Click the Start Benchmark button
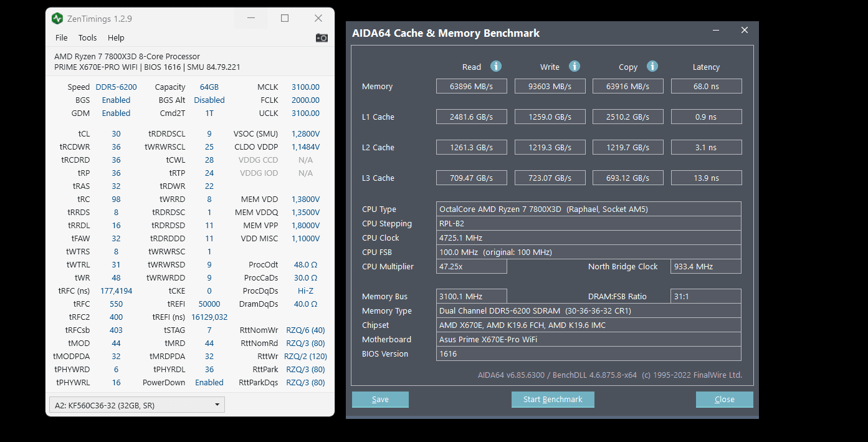This screenshot has height=442, width=868. click(553, 400)
